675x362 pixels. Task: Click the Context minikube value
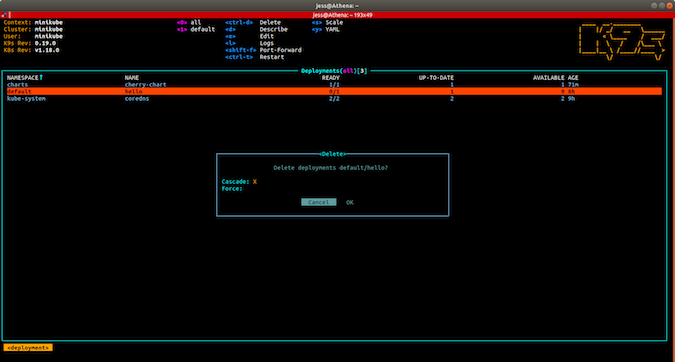tap(49, 22)
